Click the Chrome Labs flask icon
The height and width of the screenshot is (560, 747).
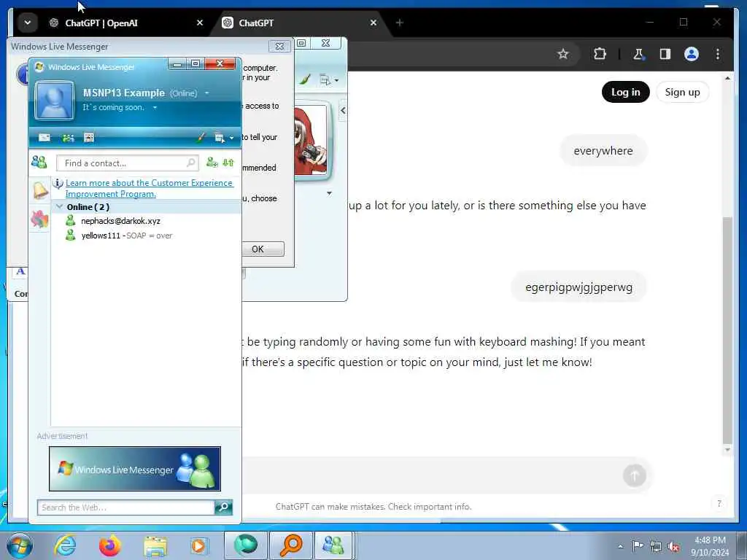638,54
